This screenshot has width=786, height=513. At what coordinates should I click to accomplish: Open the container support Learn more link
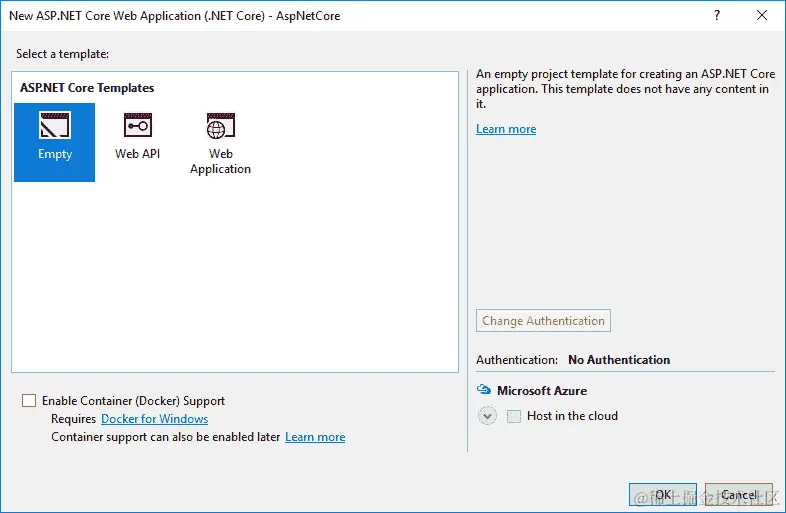tap(315, 437)
